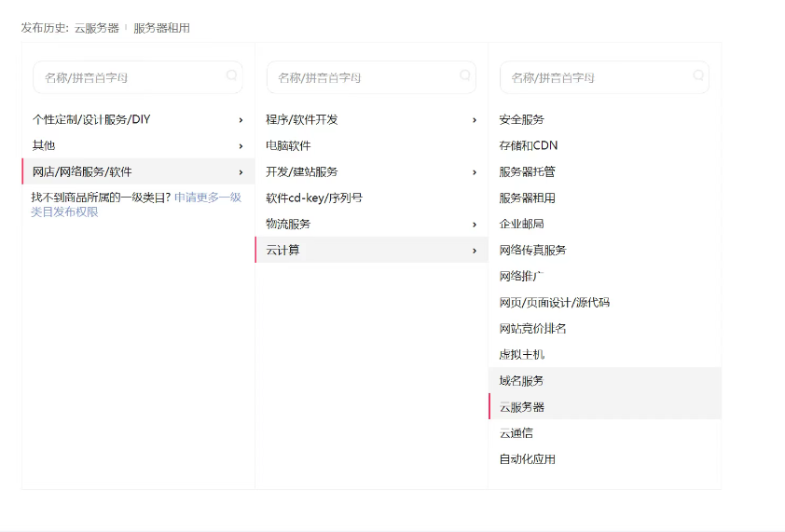Expand 程序/软件开发 subcategory arrow
This screenshot has height=532, width=785.
coord(474,120)
